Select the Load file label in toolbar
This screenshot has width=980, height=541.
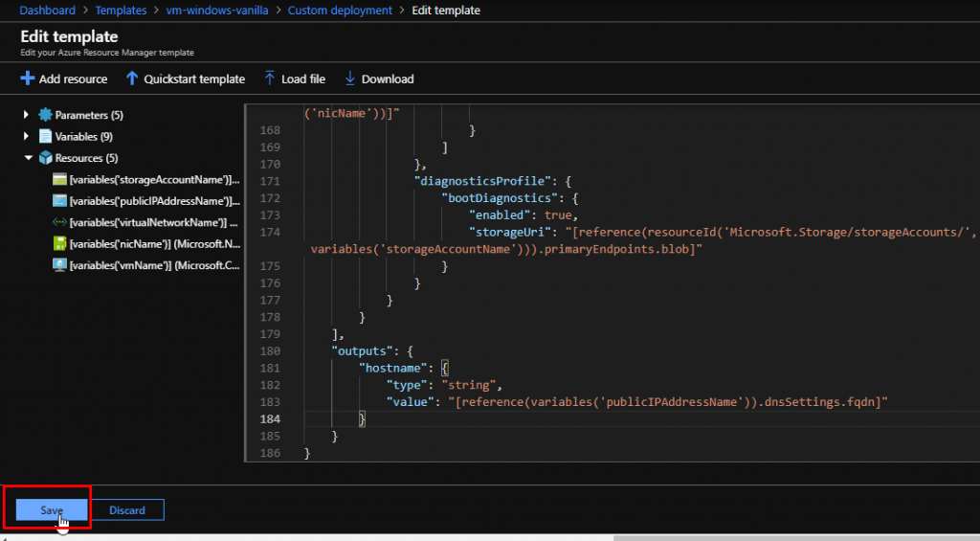[x=303, y=79]
